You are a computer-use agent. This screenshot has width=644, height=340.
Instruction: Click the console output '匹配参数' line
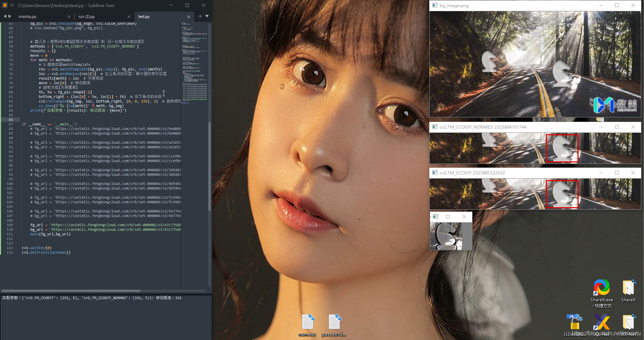92,298
